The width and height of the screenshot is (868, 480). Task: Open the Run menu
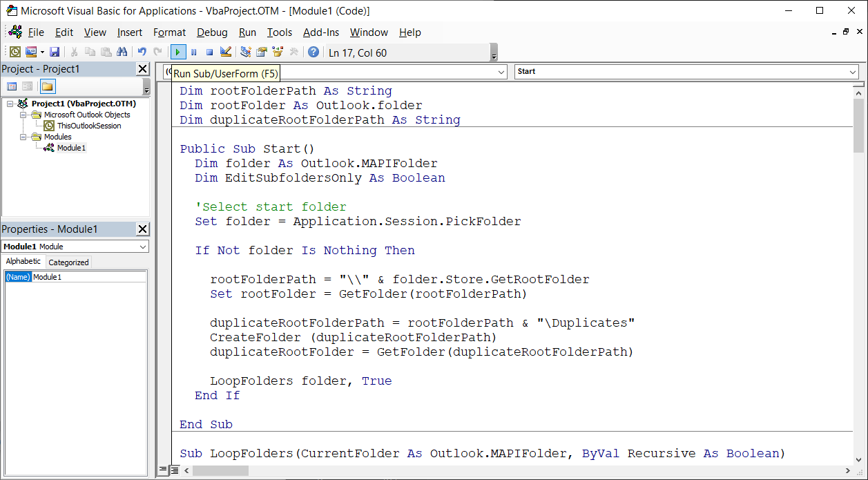[x=247, y=32]
